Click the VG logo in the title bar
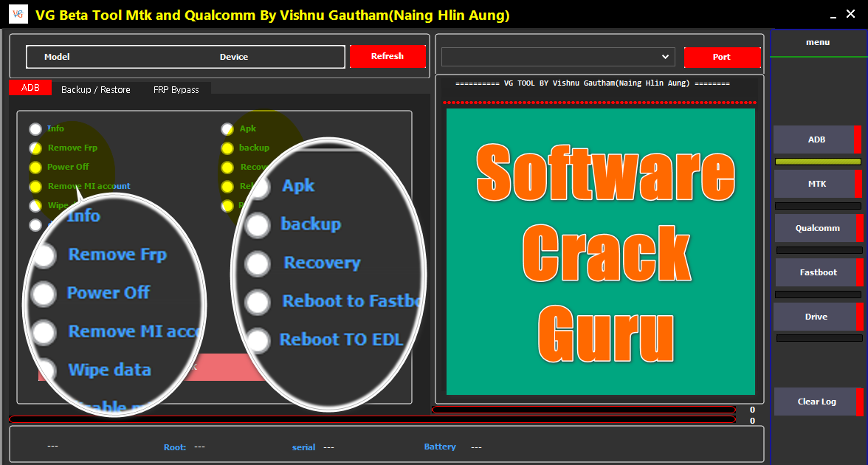The width and height of the screenshot is (868, 465). point(18,13)
